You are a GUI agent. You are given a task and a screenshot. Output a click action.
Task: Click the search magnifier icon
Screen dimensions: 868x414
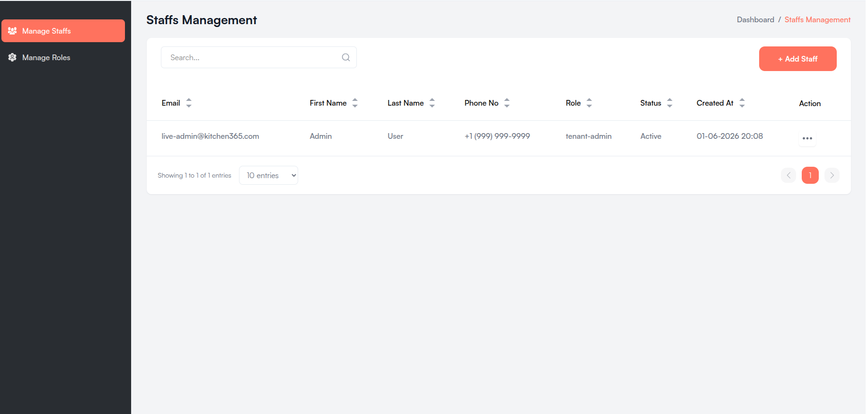coord(346,57)
